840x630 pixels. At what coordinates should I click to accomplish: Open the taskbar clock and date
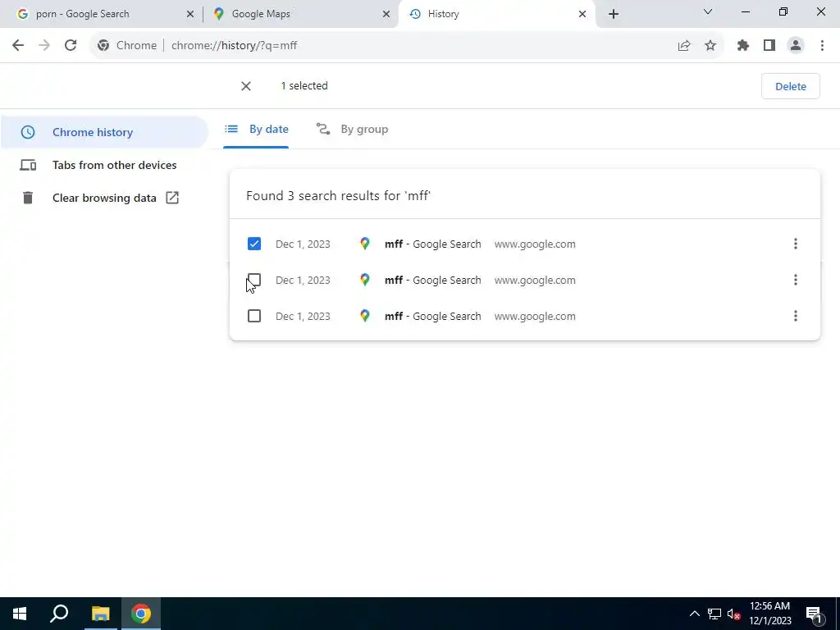click(x=769, y=614)
